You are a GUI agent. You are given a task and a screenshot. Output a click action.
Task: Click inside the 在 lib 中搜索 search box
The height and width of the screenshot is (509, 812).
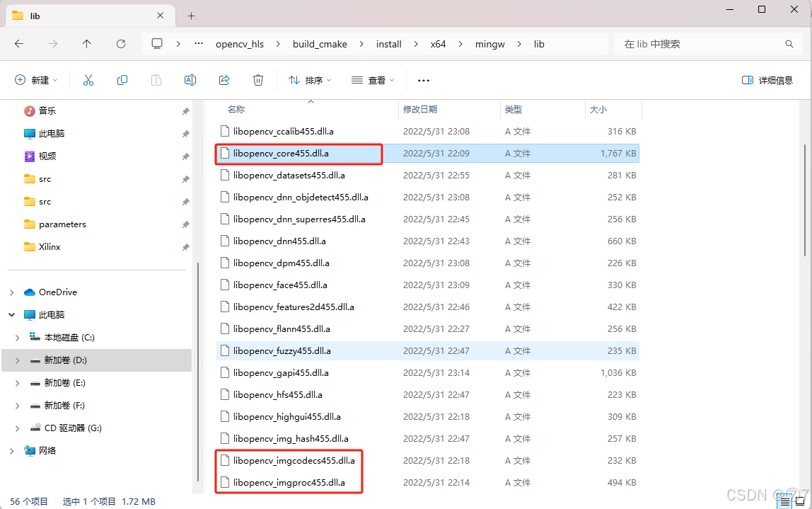pos(707,44)
